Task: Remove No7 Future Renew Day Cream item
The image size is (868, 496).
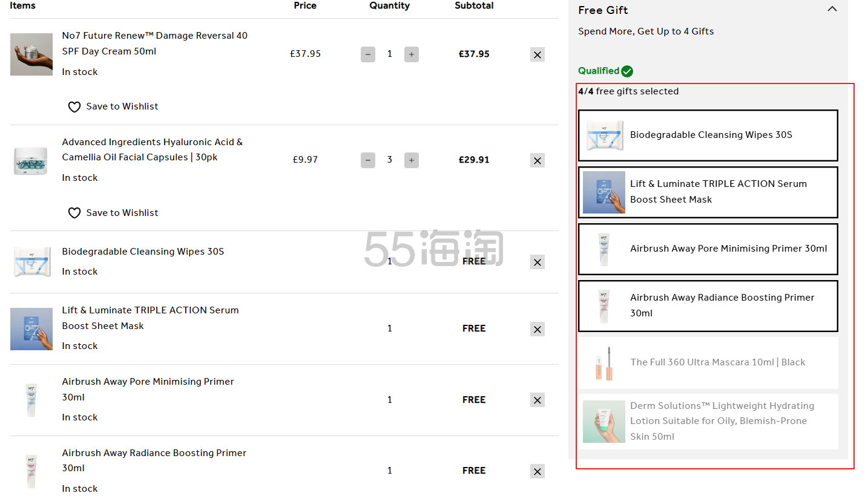Action: [537, 54]
